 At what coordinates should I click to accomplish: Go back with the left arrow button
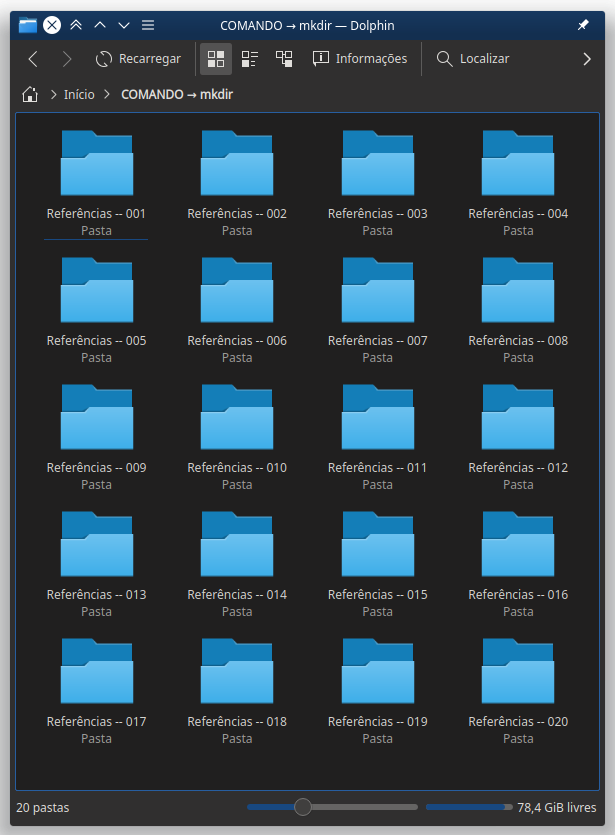32,59
